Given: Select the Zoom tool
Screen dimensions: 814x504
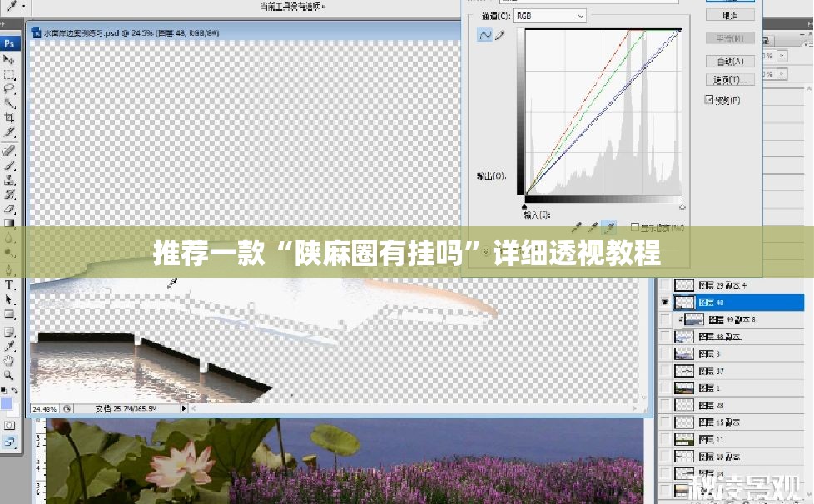Looking at the screenshot, I should click(9, 375).
